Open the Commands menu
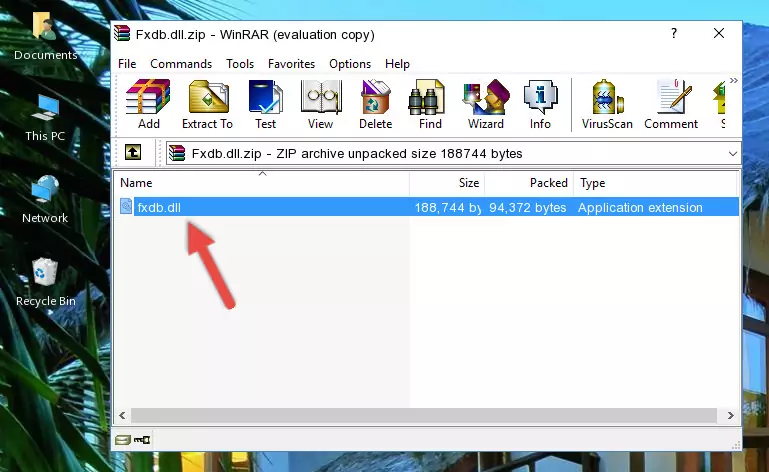769x472 pixels. pyautogui.click(x=181, y=64)
